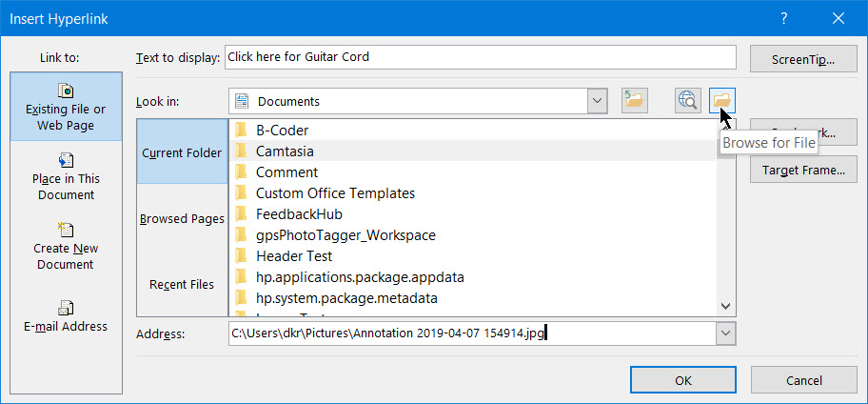Click the Browse the Web globe icon
The height and width of the screenshot is (404, 868).
coord(688,101)
